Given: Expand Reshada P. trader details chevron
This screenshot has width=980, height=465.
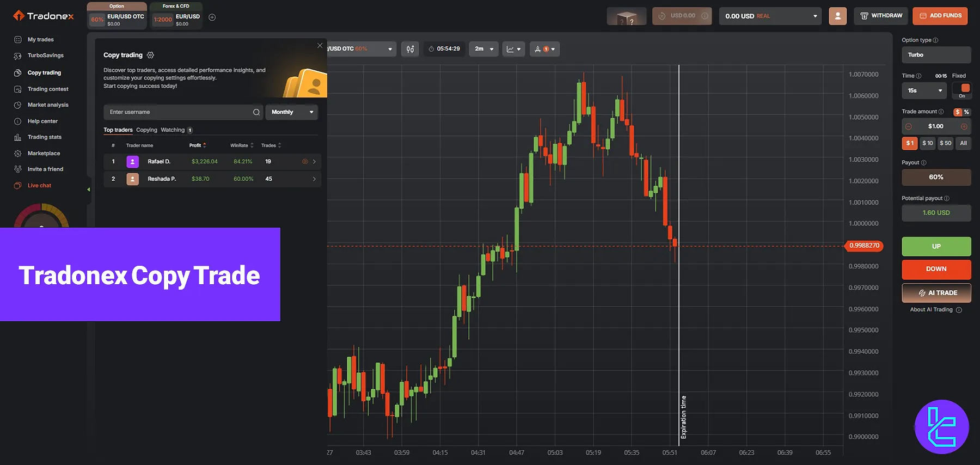Looking at the screenshot, I should click(314, 179).
